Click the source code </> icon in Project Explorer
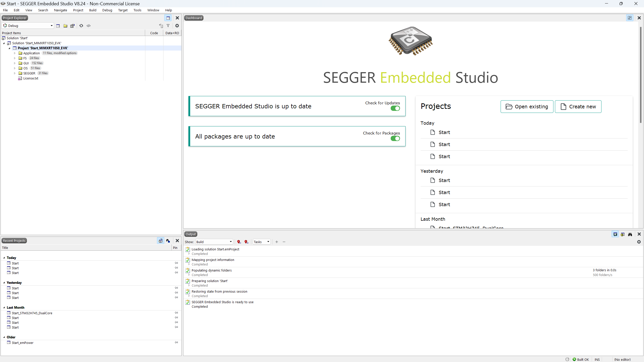 (89, 26)
